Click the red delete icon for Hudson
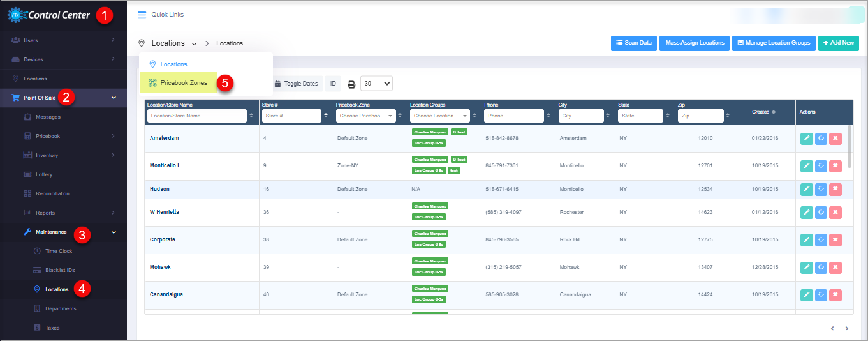 coord(835,189)
